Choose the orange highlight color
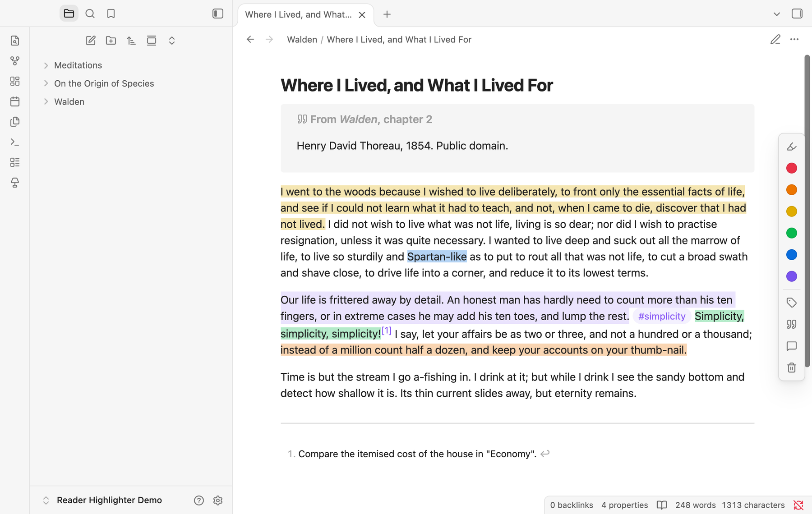812x514 pixels. click(x=792, y=190)
